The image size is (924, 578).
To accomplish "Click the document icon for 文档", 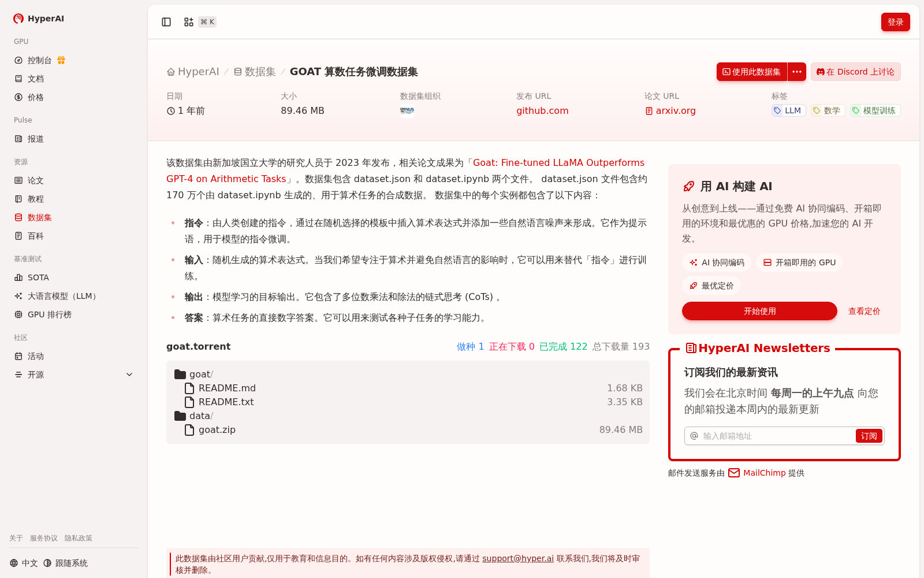I will (18, 79).
